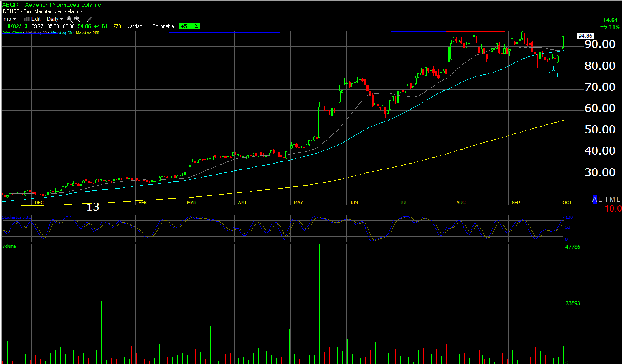Toggle the A scaling letter highlighted blue

coord(595,199)
